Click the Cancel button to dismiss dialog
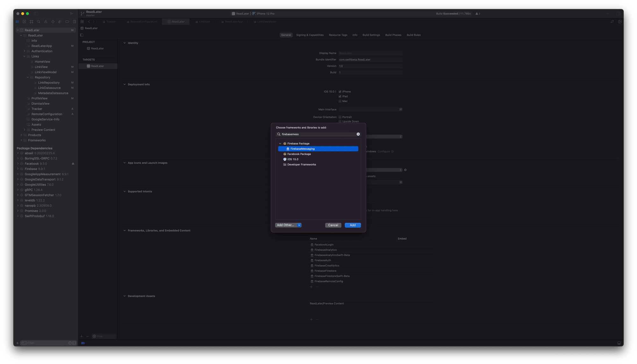 click(x=333, y=225)
